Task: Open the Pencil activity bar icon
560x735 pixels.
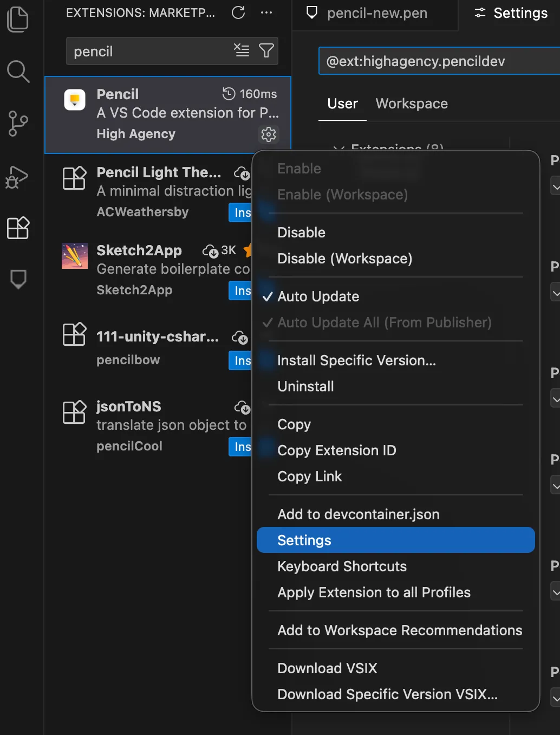Action: point(18,279)
